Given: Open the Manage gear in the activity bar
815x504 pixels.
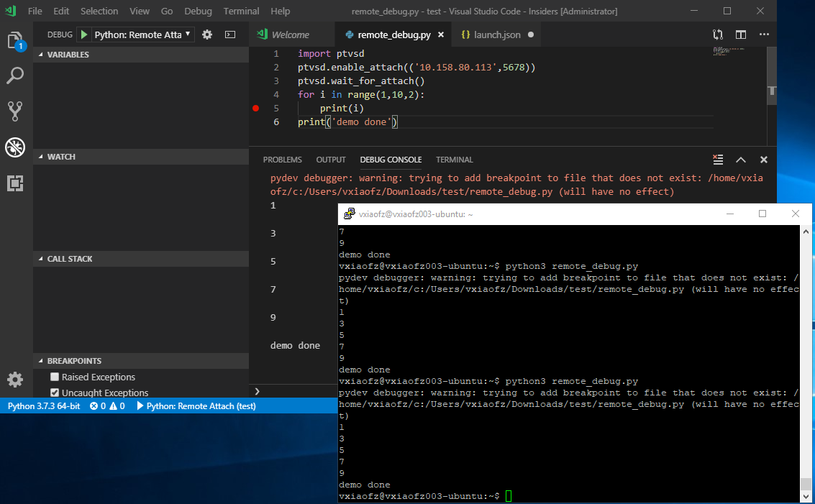Looking at the screenshot, I should (15, 380).
